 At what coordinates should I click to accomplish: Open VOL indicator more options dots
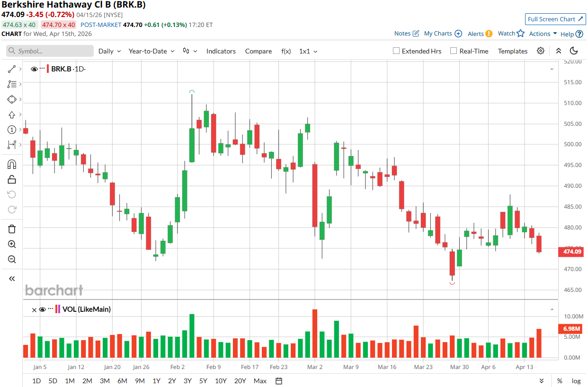[51, 308]
